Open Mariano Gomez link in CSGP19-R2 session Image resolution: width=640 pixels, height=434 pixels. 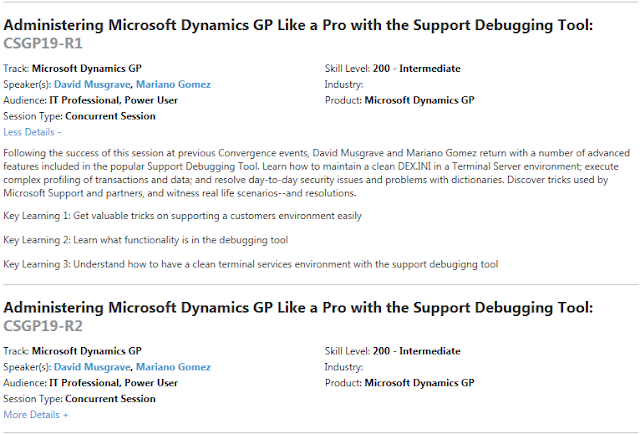point(173,367)
